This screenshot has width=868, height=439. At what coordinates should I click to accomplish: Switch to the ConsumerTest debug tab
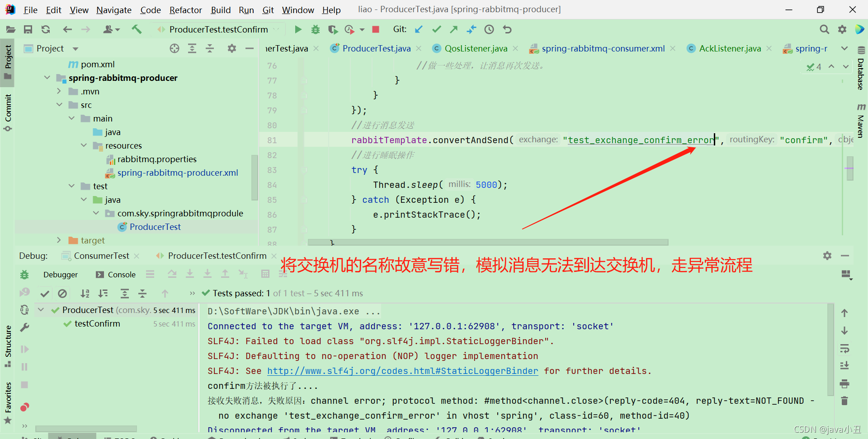(101, 256)
